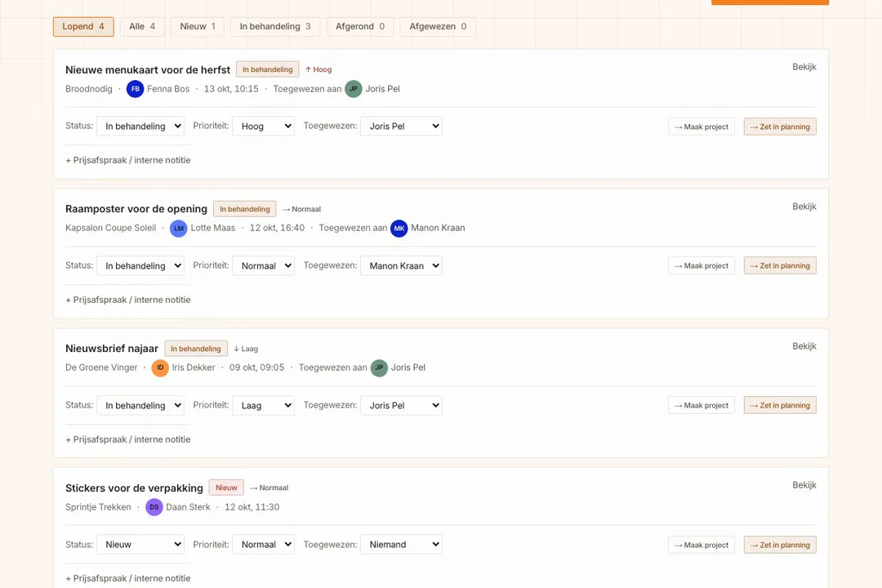Screen dimensions: 882x588
Task: Open Prioriteit dropdown for Stickers voor de verpakking
Action: 263,544
